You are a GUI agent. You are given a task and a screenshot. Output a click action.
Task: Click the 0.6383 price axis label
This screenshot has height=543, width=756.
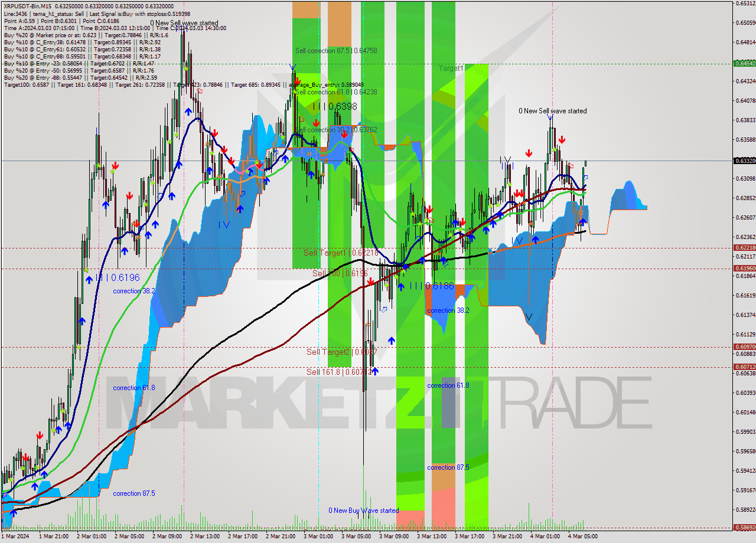click(745, 120)
